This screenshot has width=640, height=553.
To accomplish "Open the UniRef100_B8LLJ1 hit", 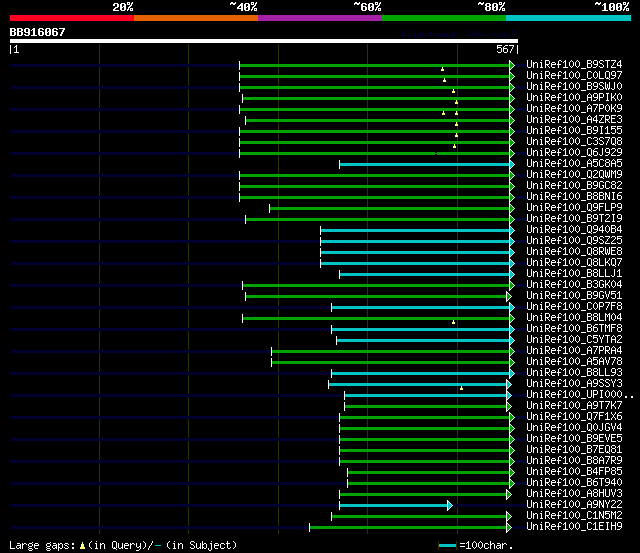I will [574, 274].
